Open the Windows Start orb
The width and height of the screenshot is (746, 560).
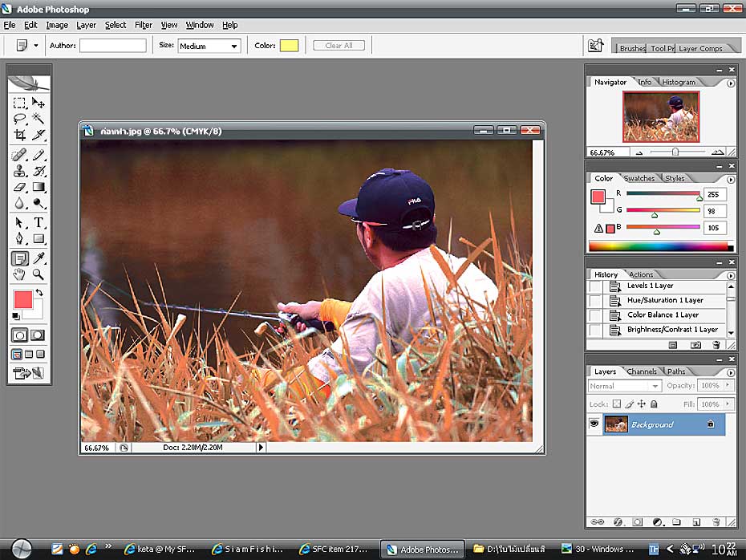coord(22,549)
